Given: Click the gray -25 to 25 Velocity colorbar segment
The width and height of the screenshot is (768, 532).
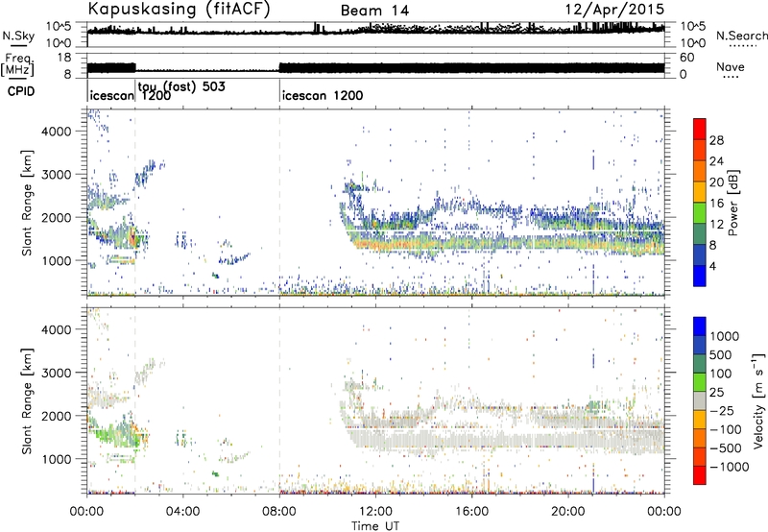Looking at the screenshot, I should 700,401.
